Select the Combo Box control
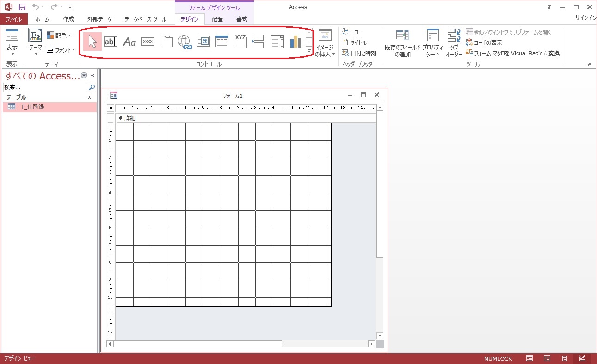 click(277, 42)
